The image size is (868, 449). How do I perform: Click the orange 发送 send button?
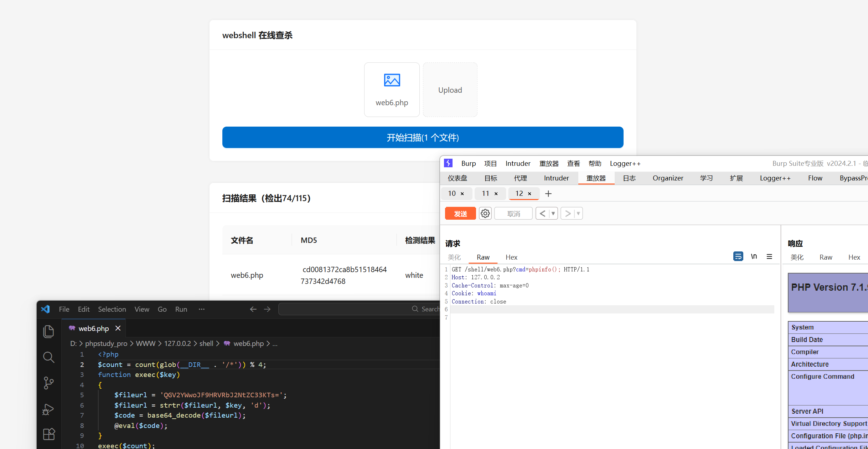[460, 213]
